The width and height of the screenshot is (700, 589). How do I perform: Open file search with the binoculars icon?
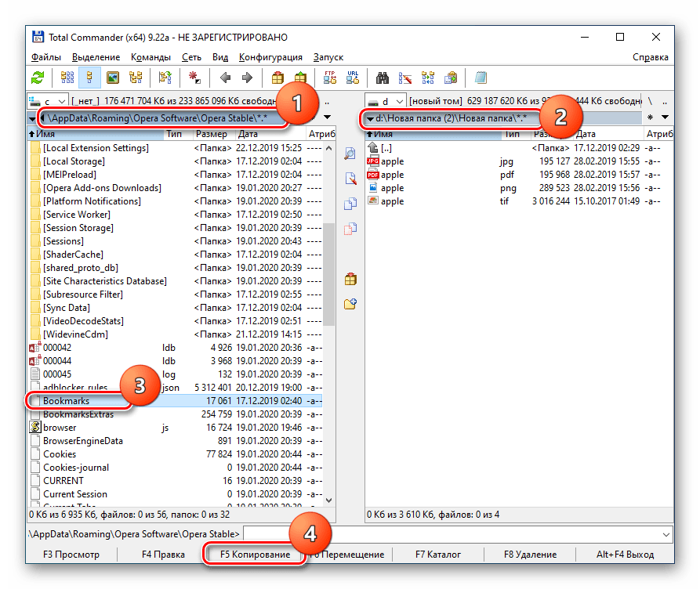tap(383, 78)
